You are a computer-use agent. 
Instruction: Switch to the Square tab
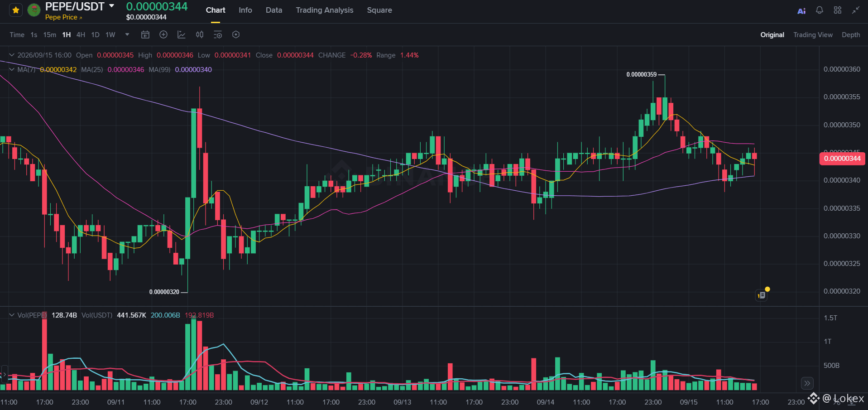click(x=379, y=10)
